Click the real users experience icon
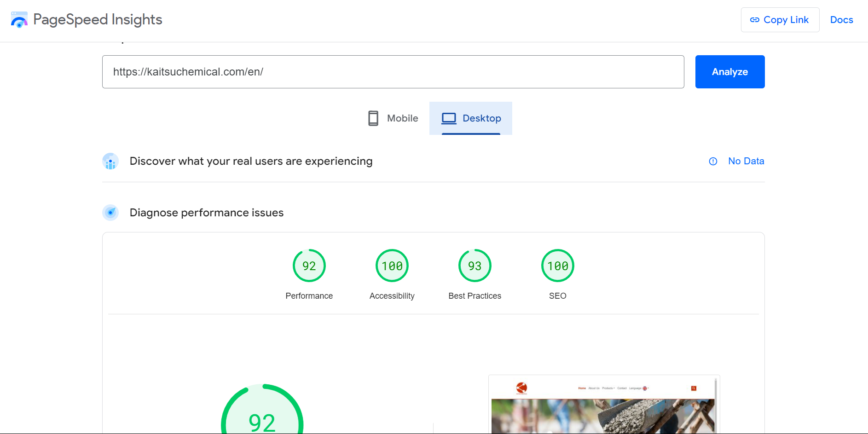The width and height of the screenshot is (868, 434). [110, 161]
